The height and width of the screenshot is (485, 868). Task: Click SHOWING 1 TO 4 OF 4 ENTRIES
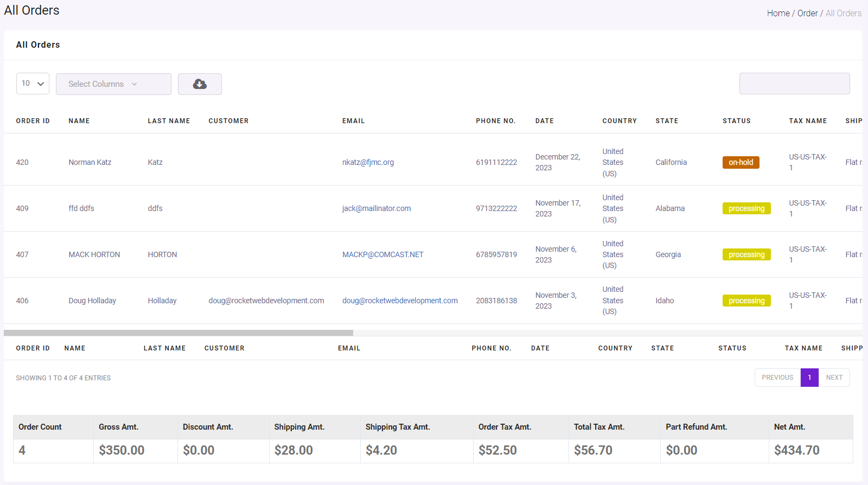tap(63, 378)
